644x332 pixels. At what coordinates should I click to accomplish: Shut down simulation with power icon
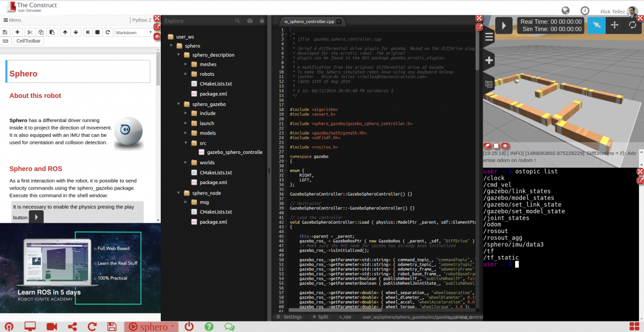(189, 327)
